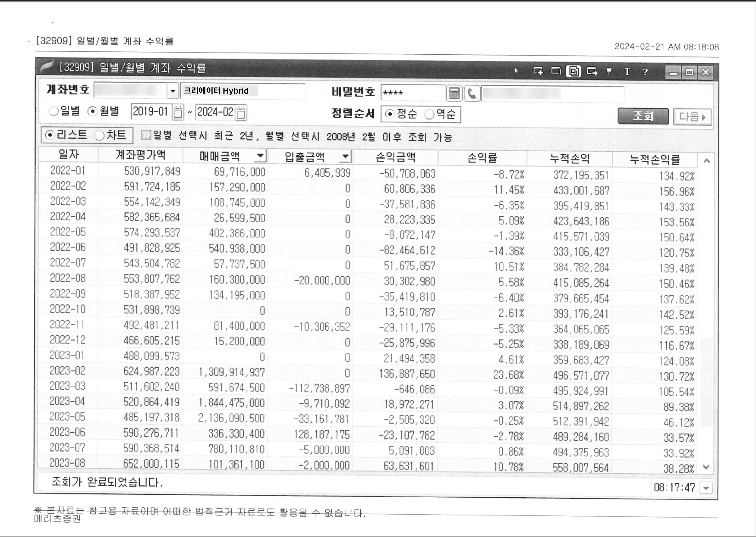Select the 2022-06 date cell
The width and height of the screenshot is (756, 537).
pos(68,247)
